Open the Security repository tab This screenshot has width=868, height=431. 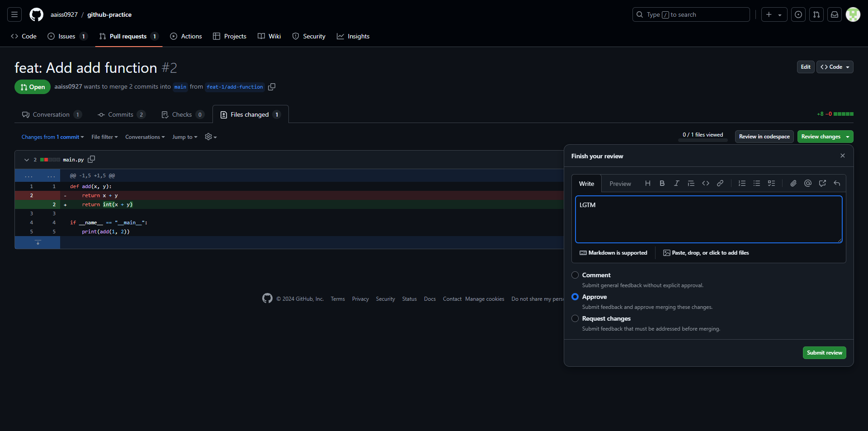(x=309, y=36)
